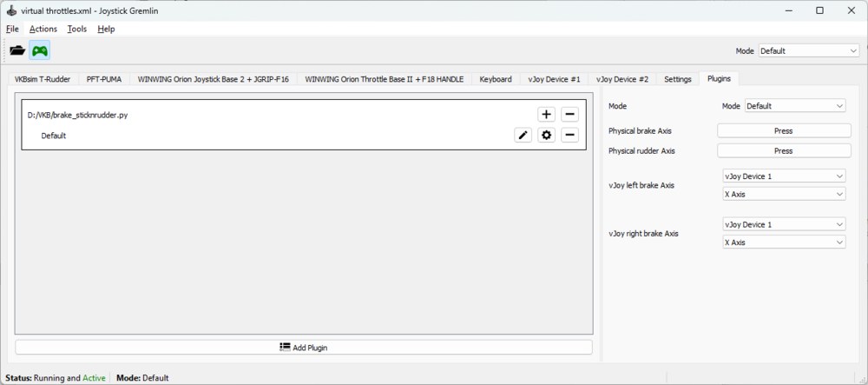Image resolution: width=868 pixels, height=385 pixels.
Task: Click Physical brake Axis label
Action: (x=640, y=130)
